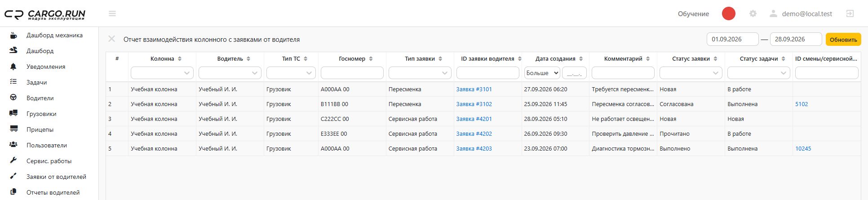Click the logout icon at top right

tap(850, 14)
